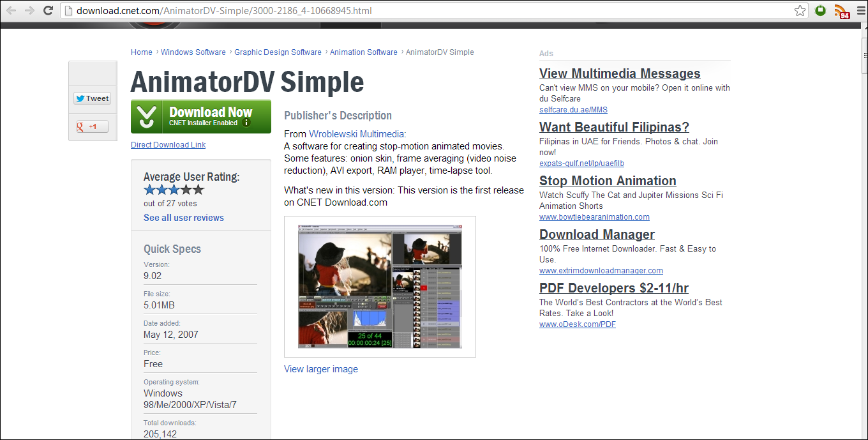
Task: Open www.extrimdownloadmanager.com link
Action: click(x=601, y=271)
